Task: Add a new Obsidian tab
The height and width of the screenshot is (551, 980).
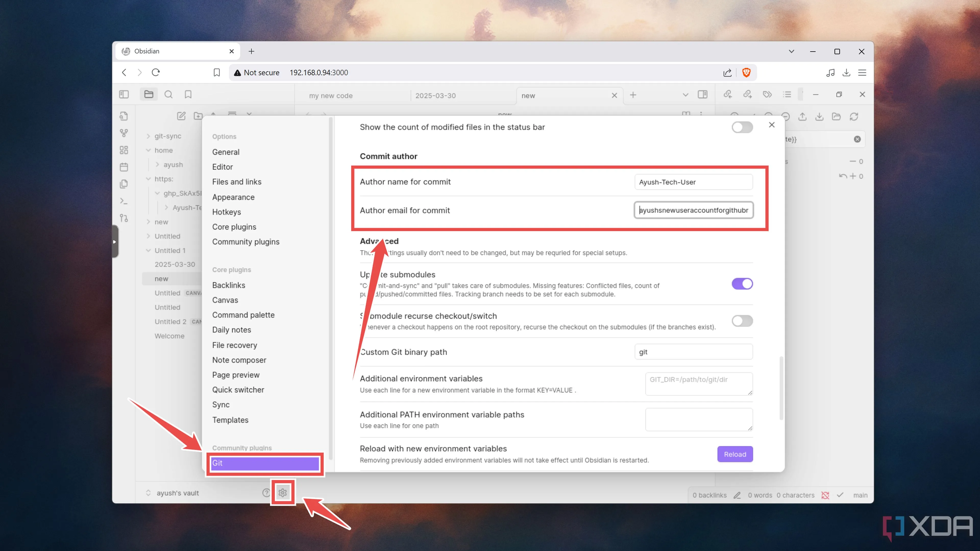Action: point(633,95)
